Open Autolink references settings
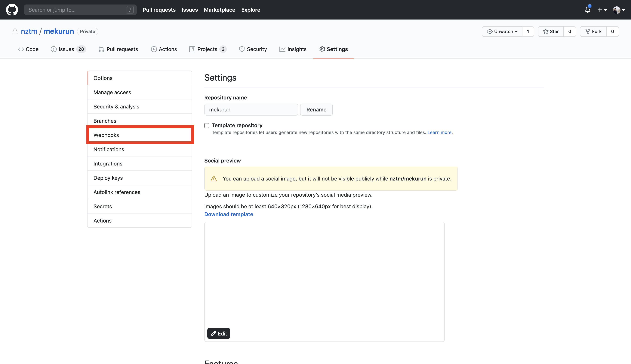This screenshot has height=364, width=631. [140, 192]
